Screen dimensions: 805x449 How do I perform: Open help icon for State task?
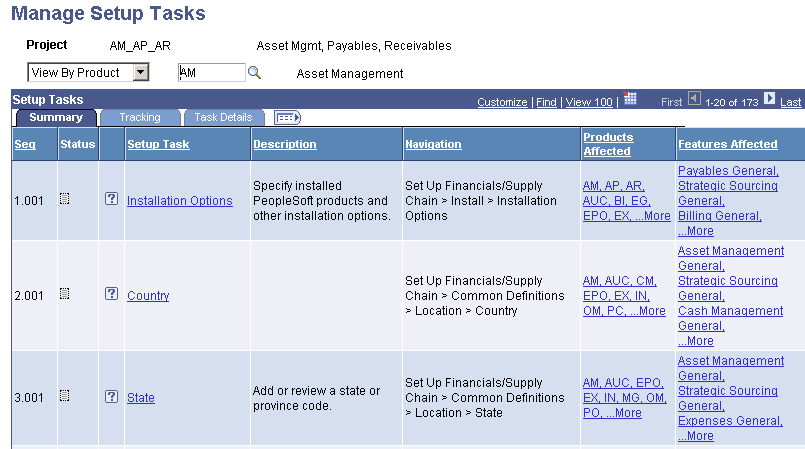coord(112,397)
